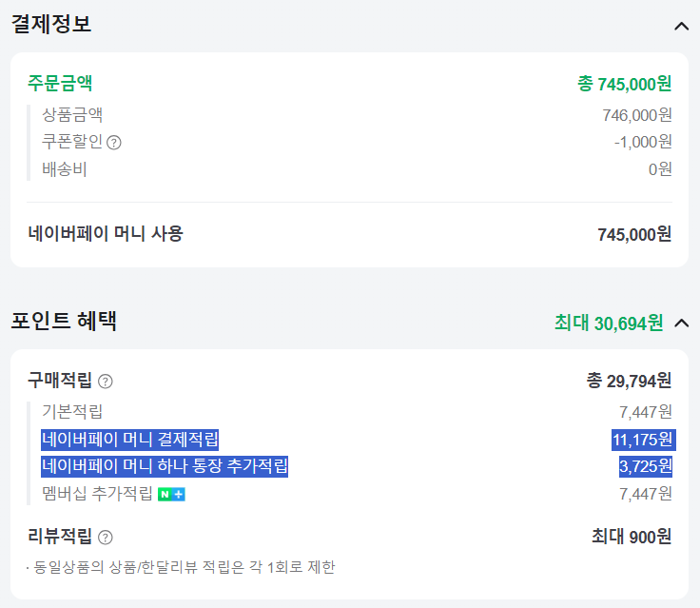Click the highlighted 3,725원 amount

click(646, 467)
